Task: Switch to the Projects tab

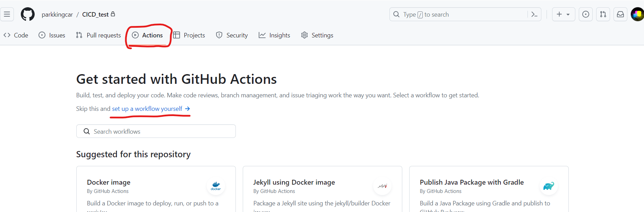Action: (189, 35)
